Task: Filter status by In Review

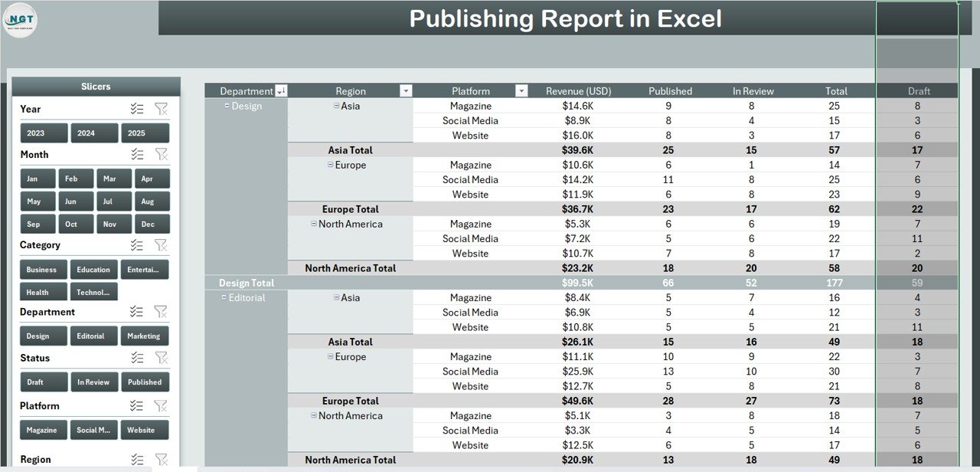Action: pyautogui.click(x=94, y=382)
